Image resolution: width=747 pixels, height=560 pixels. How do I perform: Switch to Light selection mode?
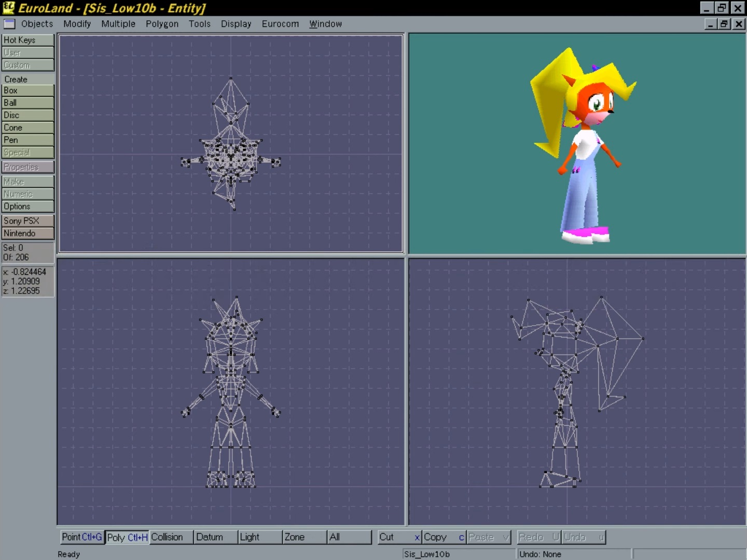point(260,537)
